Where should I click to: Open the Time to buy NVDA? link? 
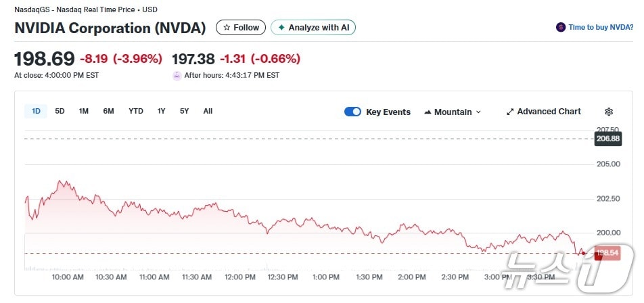601,28
